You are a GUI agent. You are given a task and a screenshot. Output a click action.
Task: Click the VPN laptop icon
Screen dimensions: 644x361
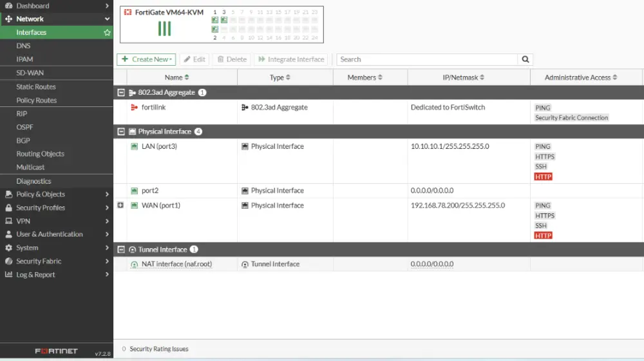click(x=8, y=221)
